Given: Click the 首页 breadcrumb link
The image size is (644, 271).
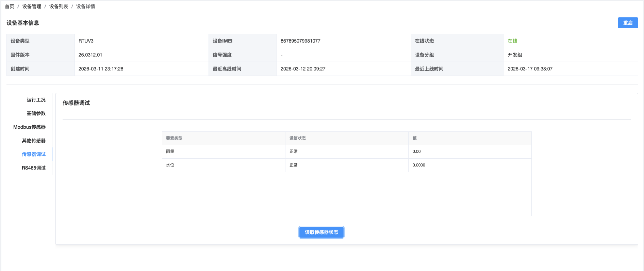Looking at the screenshot, I should [x=10, y=6].
